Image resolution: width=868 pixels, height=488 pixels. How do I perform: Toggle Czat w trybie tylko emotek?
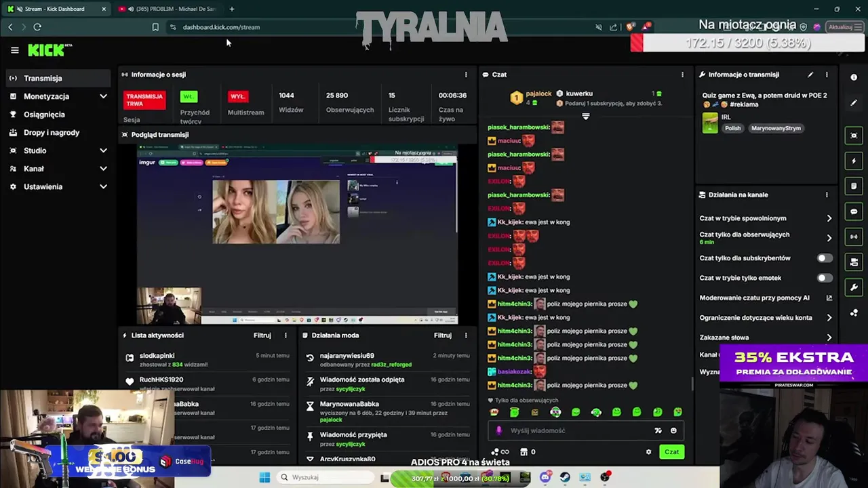tap(824, 278)
